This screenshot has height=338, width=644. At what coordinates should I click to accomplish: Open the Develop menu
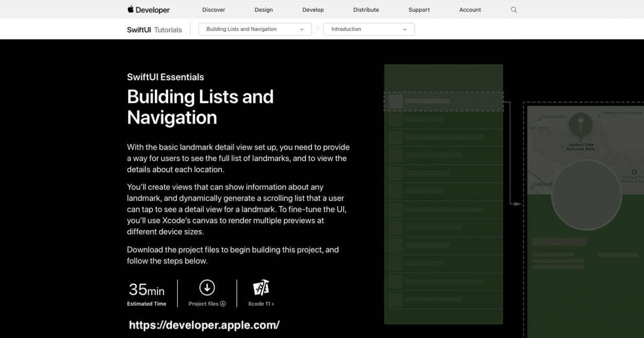click(313, 10)
